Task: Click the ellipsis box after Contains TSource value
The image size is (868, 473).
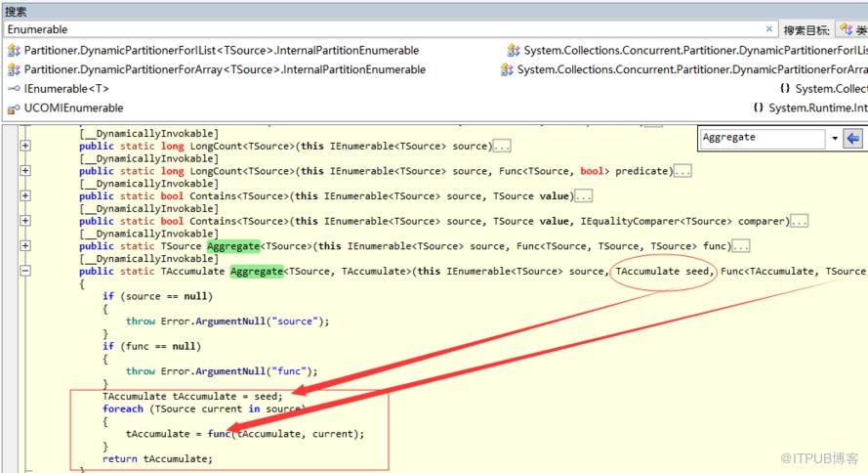Action: (x=584, y=196)
